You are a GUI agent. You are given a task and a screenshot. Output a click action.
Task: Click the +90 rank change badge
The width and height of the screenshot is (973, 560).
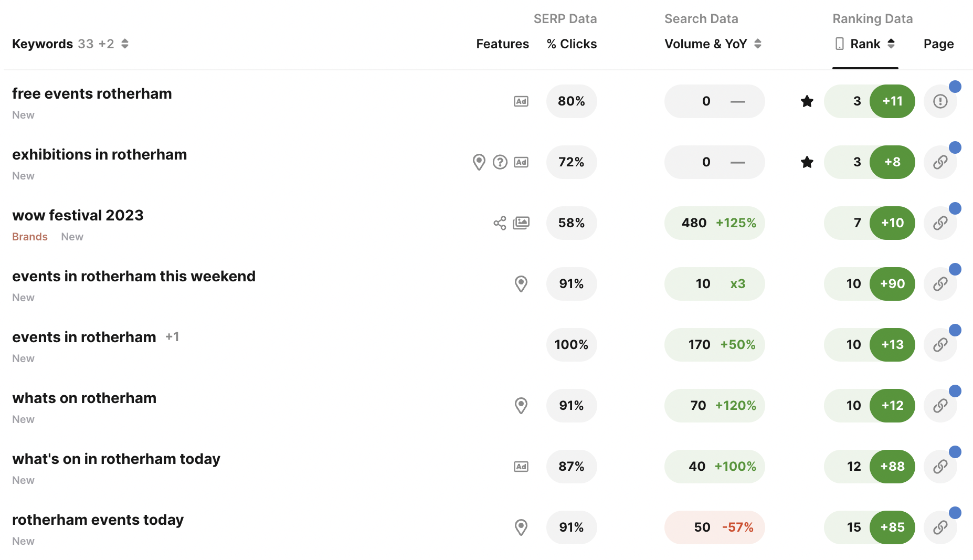tap(892, 284)
